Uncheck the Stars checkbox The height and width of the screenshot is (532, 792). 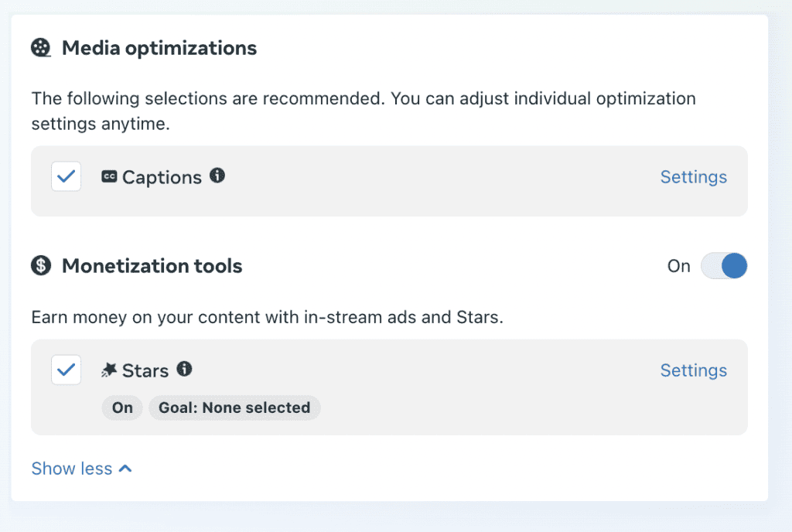(x=67, y=370)
